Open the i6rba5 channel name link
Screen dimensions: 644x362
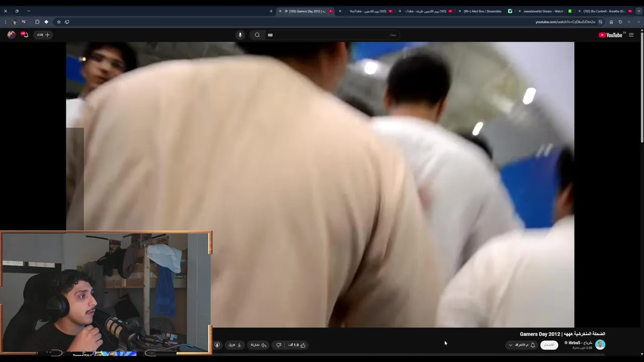click(x=580, y=343)
